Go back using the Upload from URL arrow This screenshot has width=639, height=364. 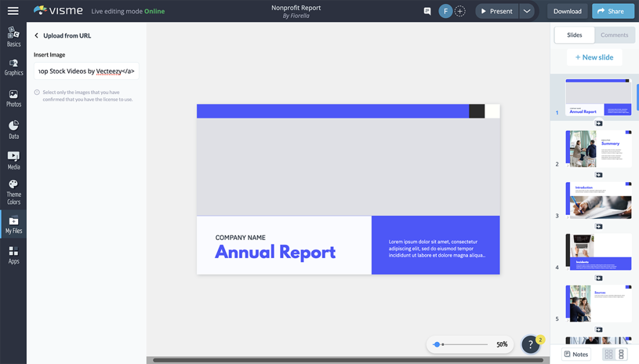pyautogui.click(x=36, y=36)
